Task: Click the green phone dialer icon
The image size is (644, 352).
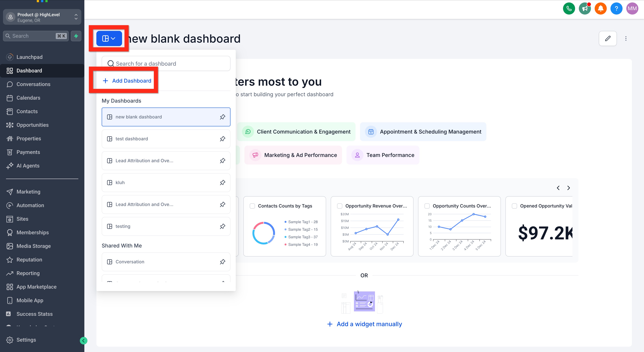Action: pyautogui.click(x=569, y=9)
